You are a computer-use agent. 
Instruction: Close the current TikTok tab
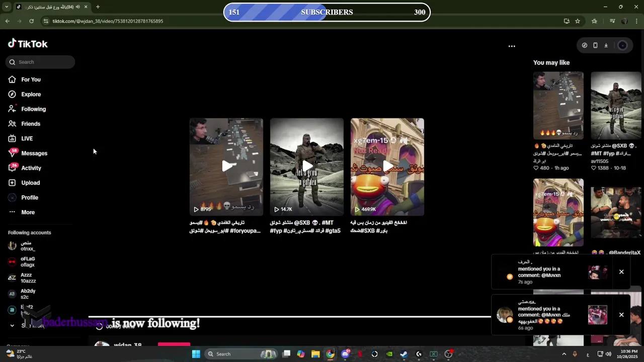pos(86,7)
